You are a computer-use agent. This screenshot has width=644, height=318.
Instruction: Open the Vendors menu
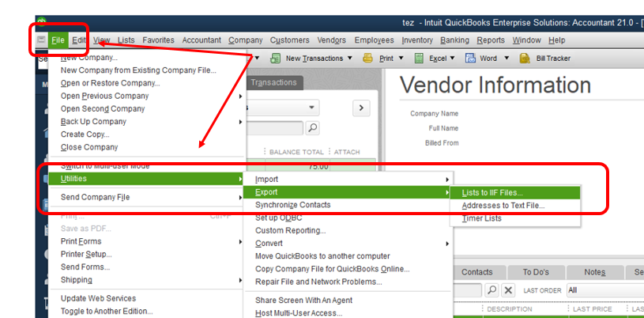click(x=331, y=40)
